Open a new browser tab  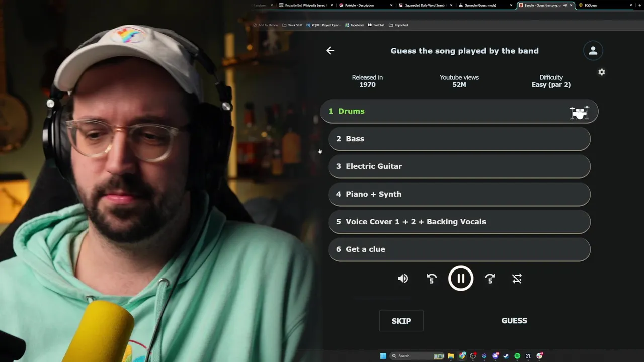point(640,5)
